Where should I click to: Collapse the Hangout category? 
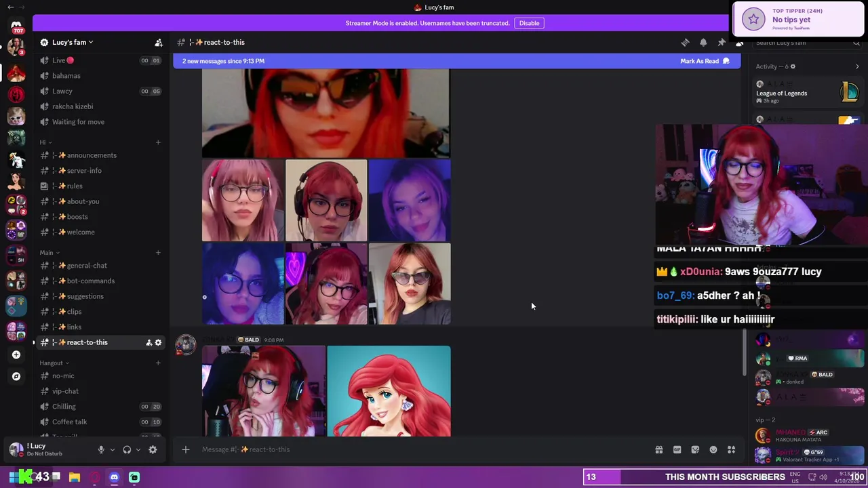pos(54,363)
